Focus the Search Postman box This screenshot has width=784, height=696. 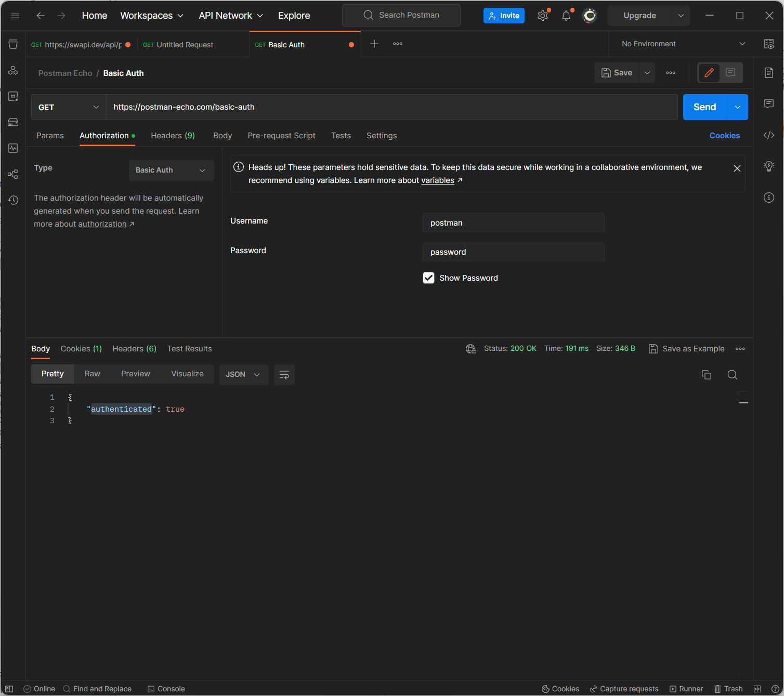[x=401, y=15]
